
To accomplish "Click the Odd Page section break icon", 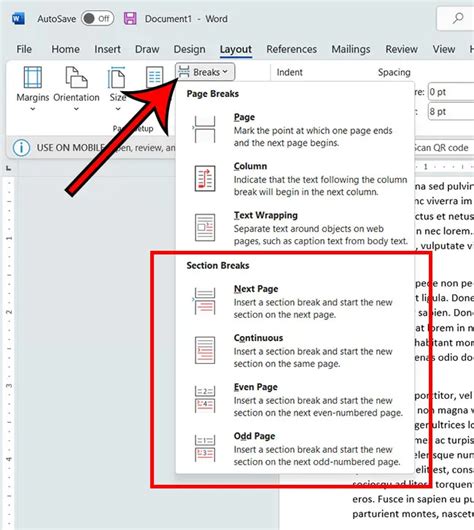I will click(205, 449).
